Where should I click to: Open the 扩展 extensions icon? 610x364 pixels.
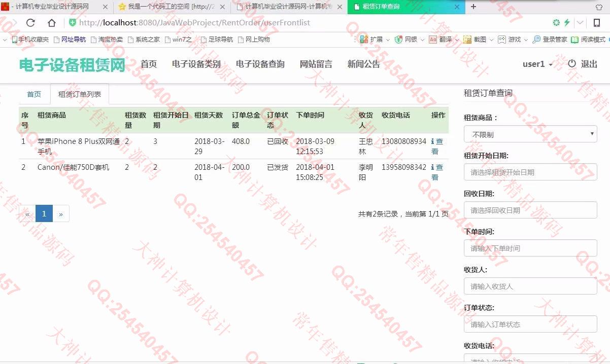(x=363, y=40)
